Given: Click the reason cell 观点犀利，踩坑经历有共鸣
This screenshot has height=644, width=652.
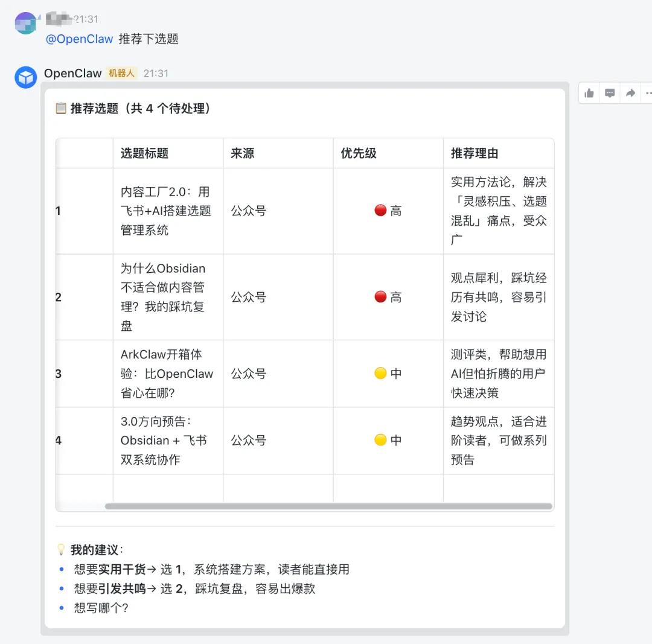Looking at the screenshot, I should (499, 297).
